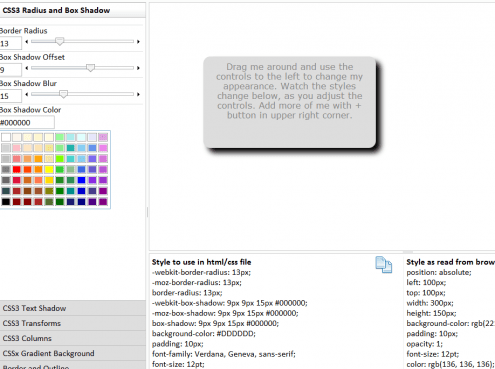
Task: Click 'font-family: Verdana, Geneva, sans-serif;' line
Action: (224, 354)
